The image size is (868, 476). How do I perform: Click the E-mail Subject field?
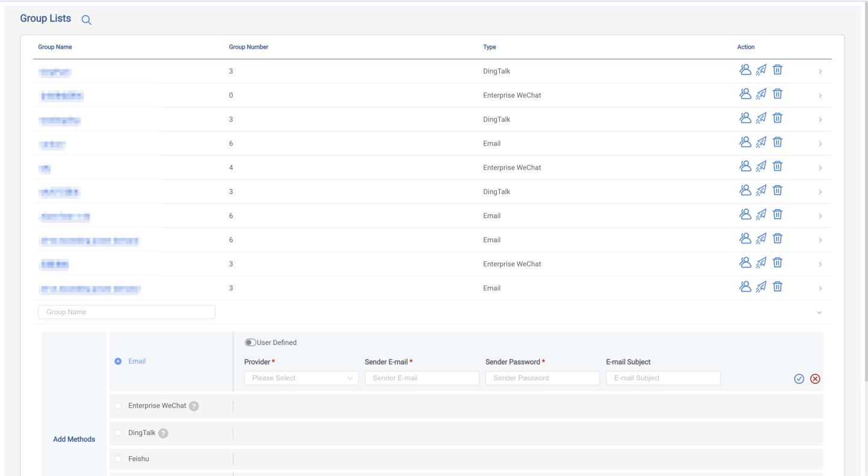[x=663, y=378]
